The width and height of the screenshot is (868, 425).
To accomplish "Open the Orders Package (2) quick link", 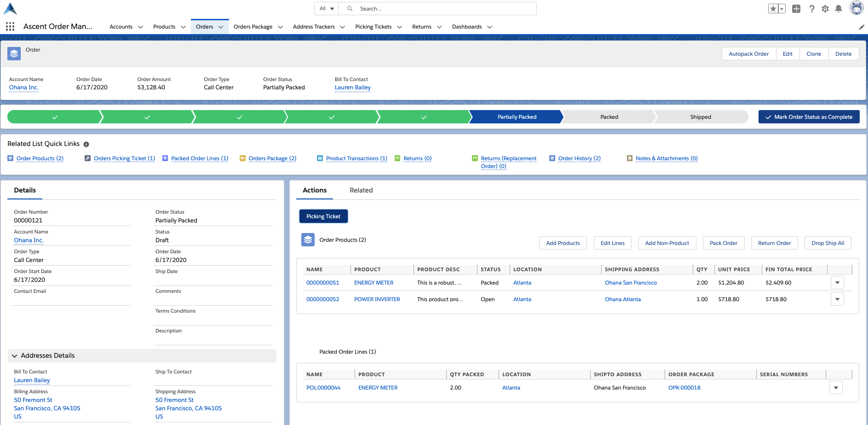I will coord(272,158).
